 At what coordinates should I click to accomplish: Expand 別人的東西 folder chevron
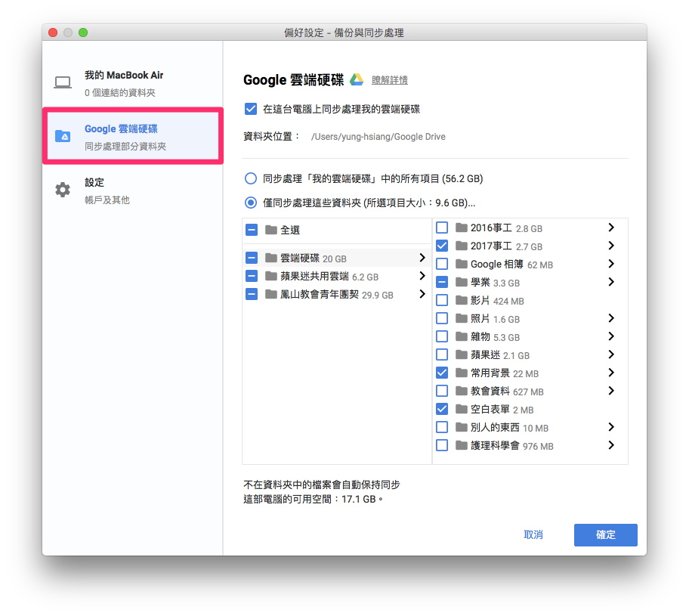coord(611,427)
